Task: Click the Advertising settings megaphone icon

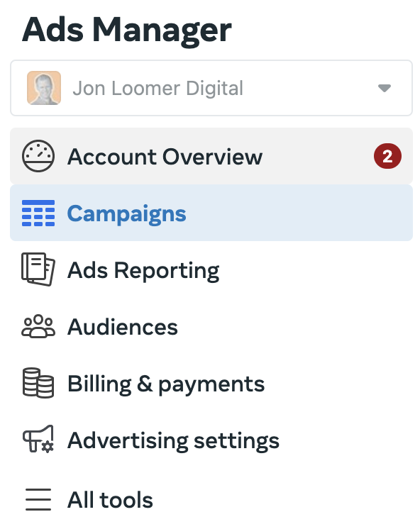Action: 38,439
